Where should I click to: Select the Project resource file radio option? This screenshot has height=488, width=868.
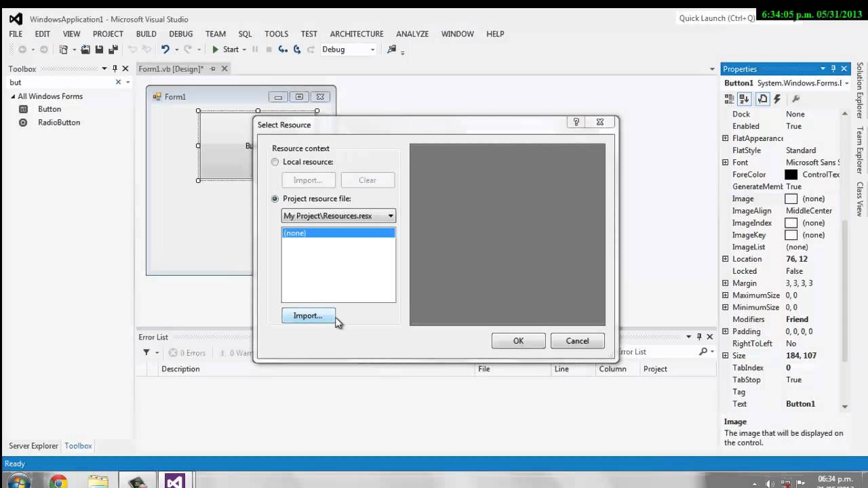275,199
